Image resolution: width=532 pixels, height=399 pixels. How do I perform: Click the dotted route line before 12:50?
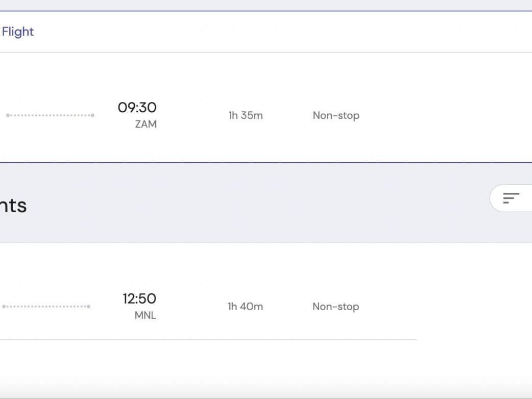[x=46, y=307]
